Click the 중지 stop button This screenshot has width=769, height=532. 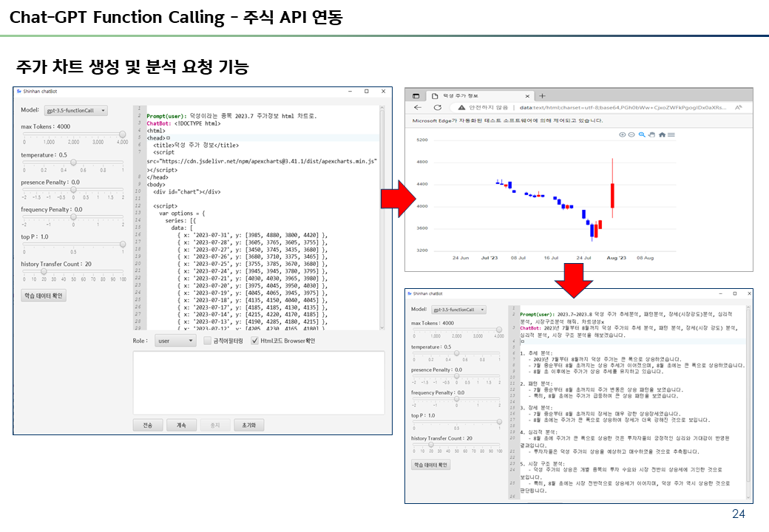[x=215, y=425]
